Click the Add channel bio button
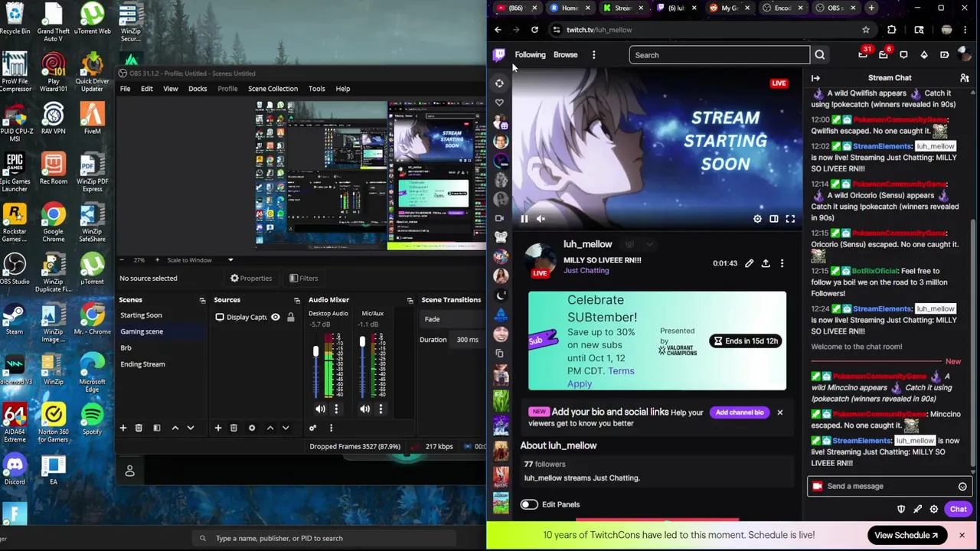Screen dimensions: 980x551 pyautogui.click(x=740, y=412)
